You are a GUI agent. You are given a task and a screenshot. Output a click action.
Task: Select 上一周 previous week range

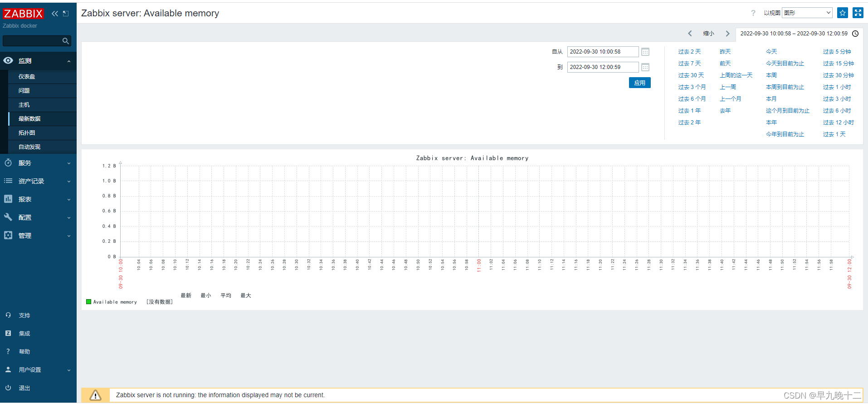[x=728, y=87]
